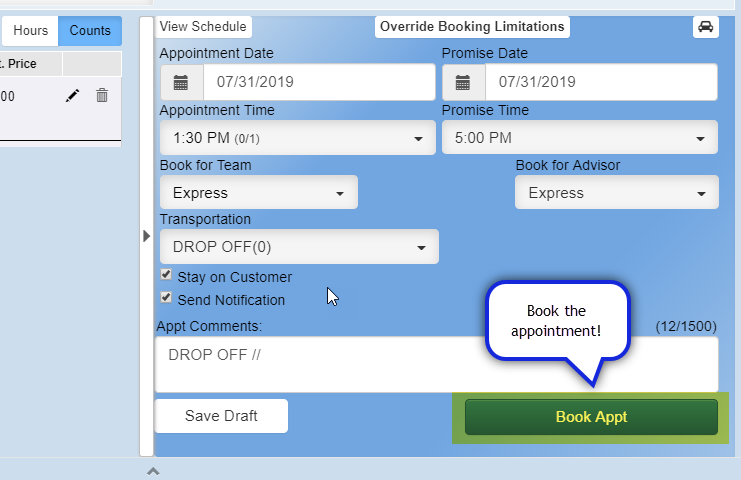
Task: Open the Appointment Time dropdown
Action: (297, 138)
